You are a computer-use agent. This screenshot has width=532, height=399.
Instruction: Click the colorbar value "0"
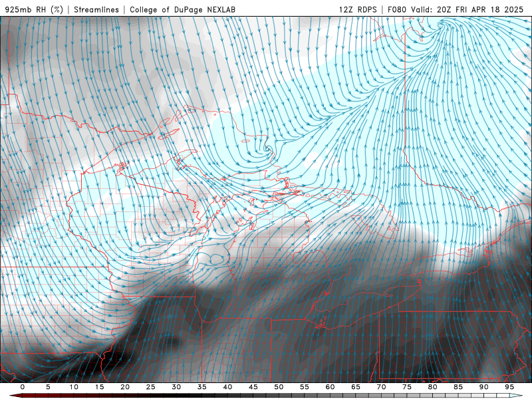tap(23, 387)
